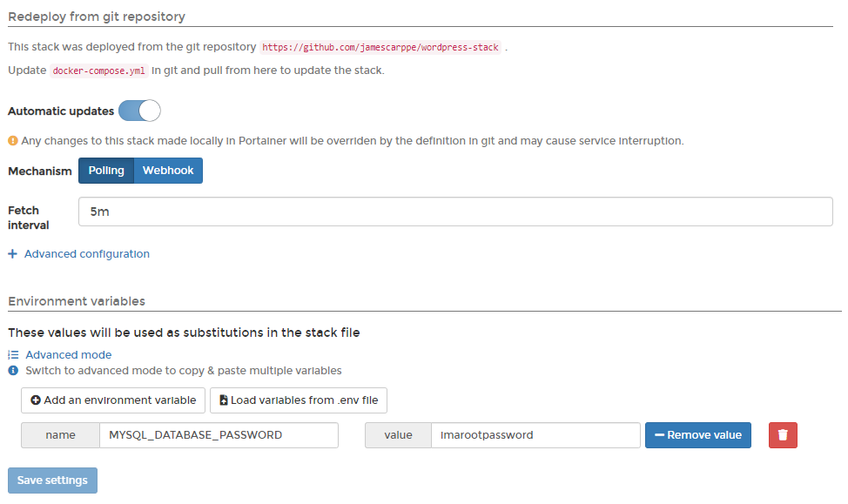The image size is (848, 504).
Task: Focus the Fetch interval input field
Action: [455, 212]
